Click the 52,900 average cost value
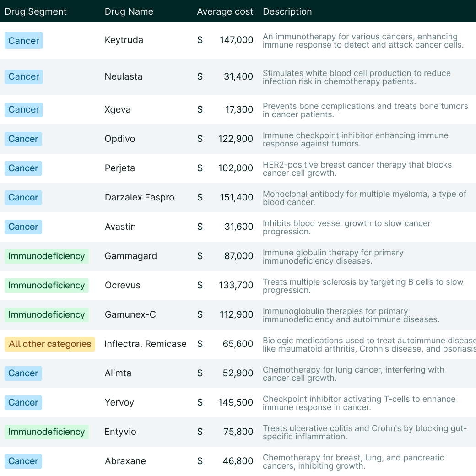This screenshot has width=476, height=476. tap(238, 373)
